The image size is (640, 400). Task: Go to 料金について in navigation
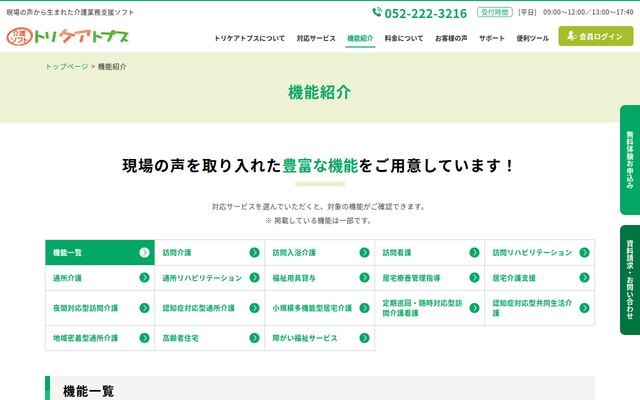pyautogui.click(x=404, y=38)
